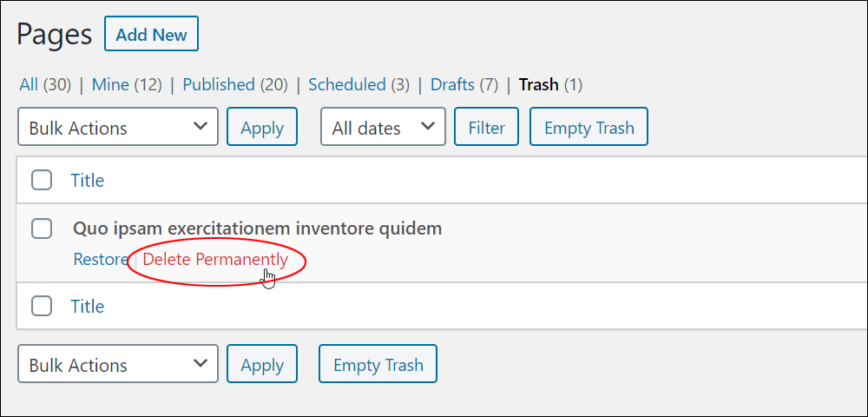Tick the select-all checkbox in footer row

click(42, 306)
